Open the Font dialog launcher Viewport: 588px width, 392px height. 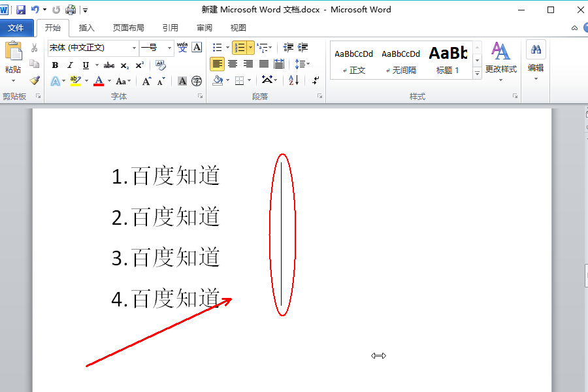click(201, 96)
